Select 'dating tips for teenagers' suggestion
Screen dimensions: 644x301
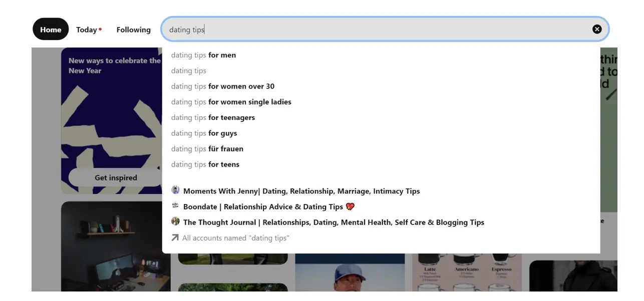click(x=213, y=117)
